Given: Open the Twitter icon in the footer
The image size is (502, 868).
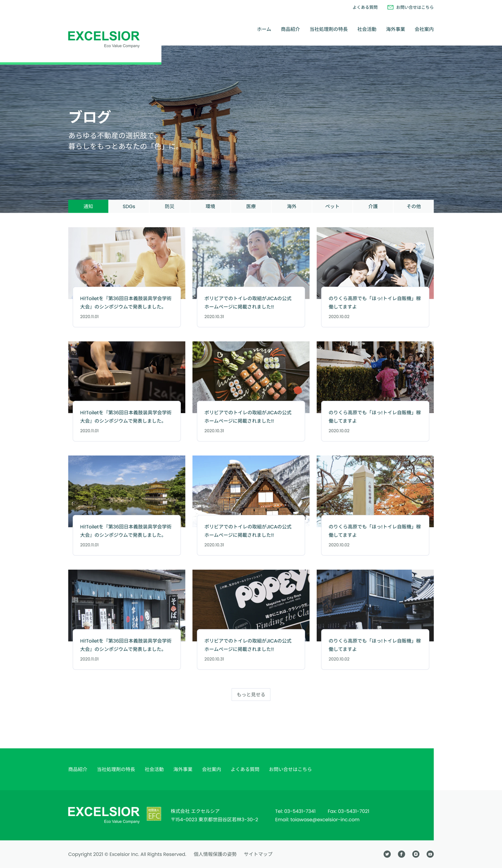Looking at the screenshot, I should (387, 854).
